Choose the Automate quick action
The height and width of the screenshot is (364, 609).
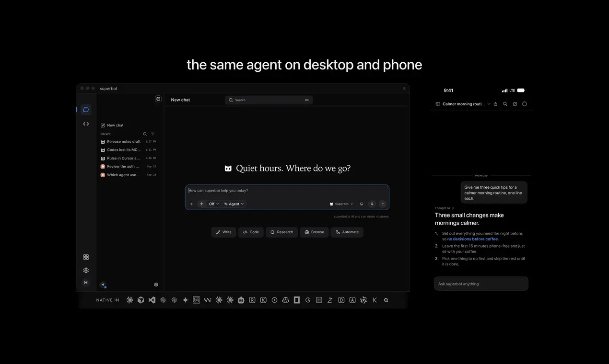coord(347,232)
